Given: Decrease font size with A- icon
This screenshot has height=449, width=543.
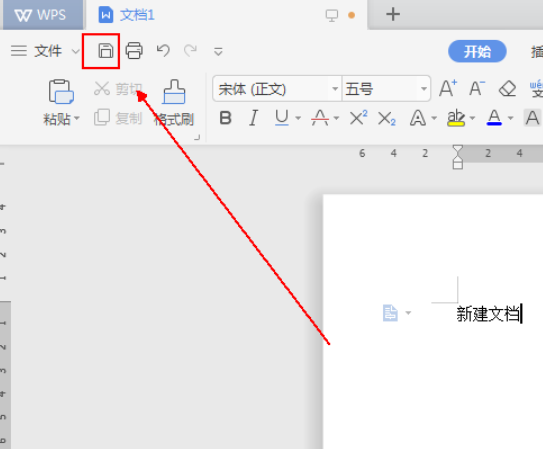Looking at the screenshot, I should coord(477,89).
